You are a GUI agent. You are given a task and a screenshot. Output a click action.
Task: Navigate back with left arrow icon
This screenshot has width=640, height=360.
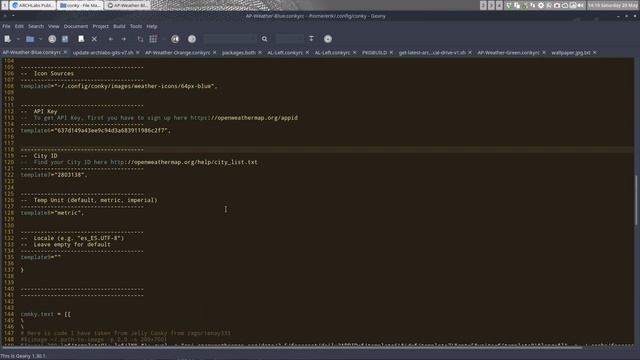(x=111, y=39)
